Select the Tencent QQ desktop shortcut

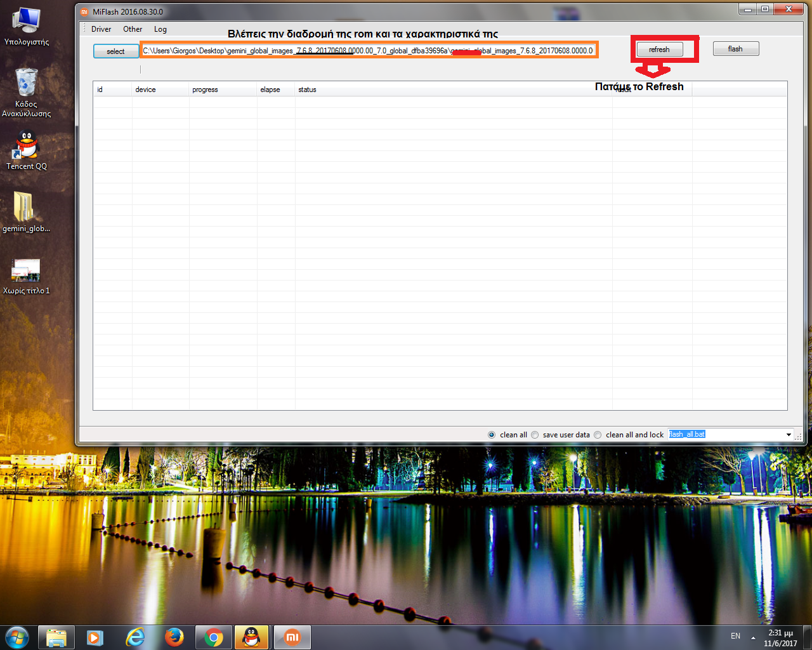(x=27, y=150)
